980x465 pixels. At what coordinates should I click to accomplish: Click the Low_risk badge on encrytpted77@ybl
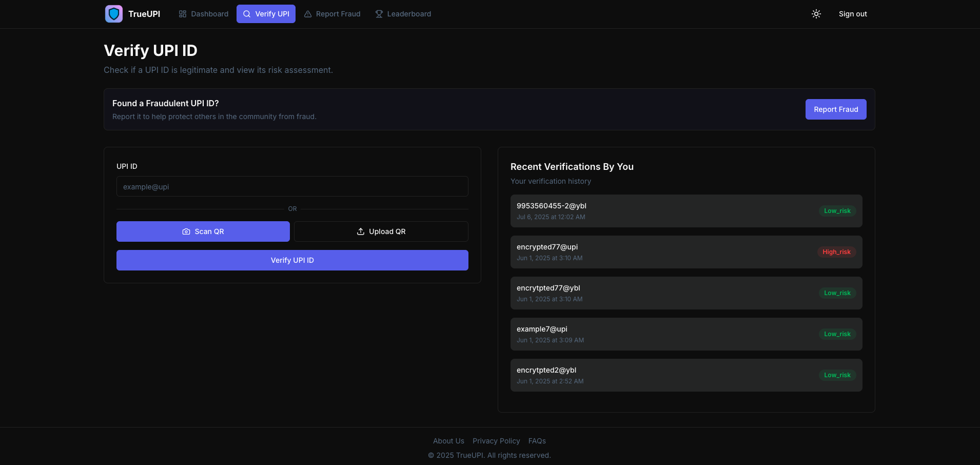[837, 293]
